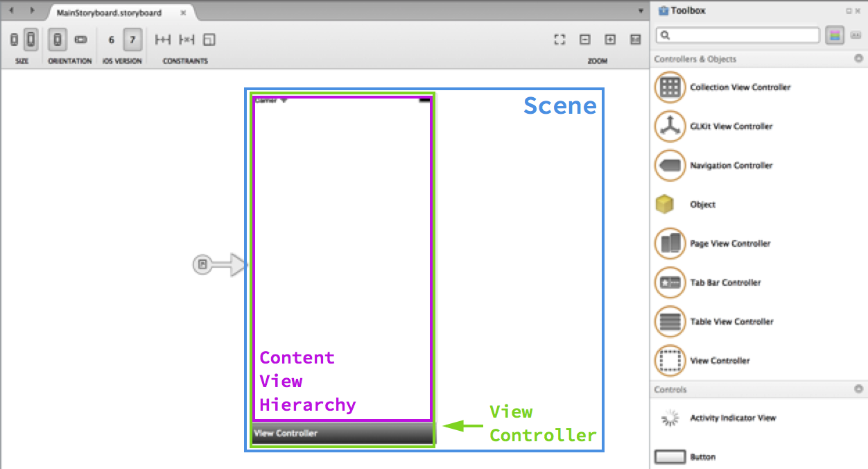Viewport: 868px width, 469px height.
Task: Switch to landscape orientation
Action: tap(80, 40)
